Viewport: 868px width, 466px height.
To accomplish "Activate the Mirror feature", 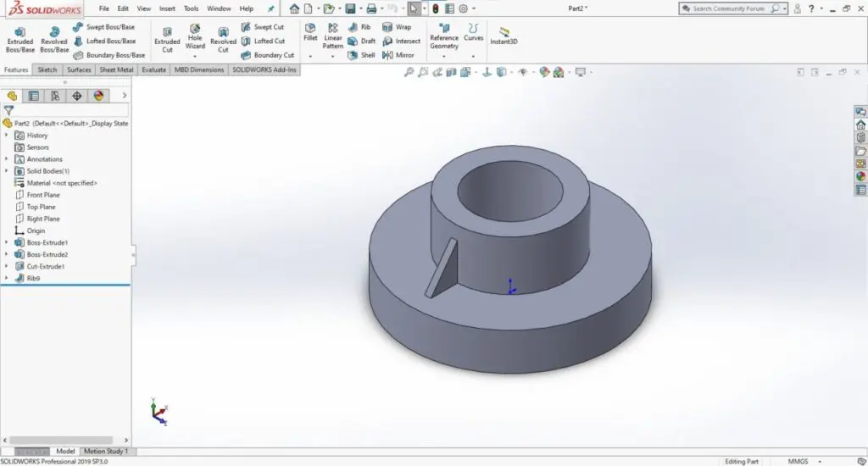I will 398,55.
